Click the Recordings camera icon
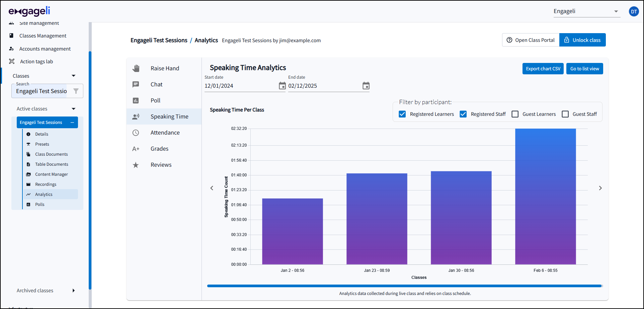This screenshot has height=309, width=644. point(28,184)
